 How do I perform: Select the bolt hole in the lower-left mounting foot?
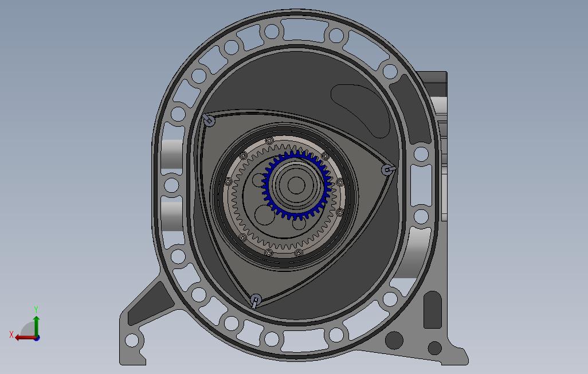132,340
